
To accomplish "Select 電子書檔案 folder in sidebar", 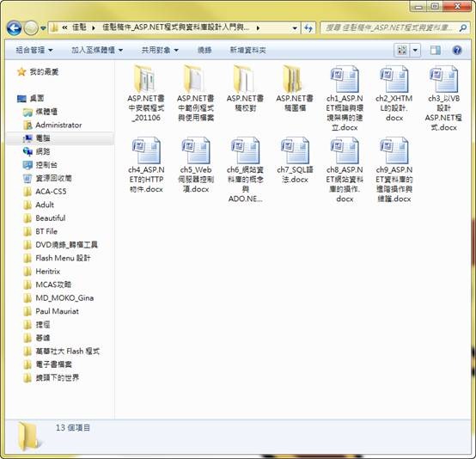I will [x=47, y=364].
